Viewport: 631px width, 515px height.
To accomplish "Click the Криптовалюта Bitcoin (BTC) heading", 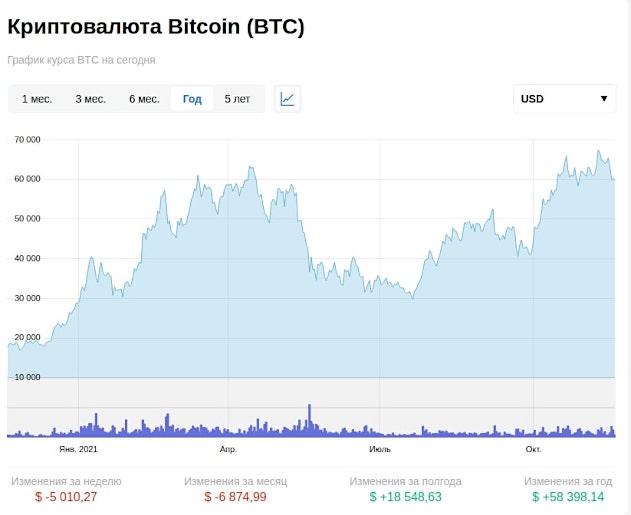I will tap(156, 27).
